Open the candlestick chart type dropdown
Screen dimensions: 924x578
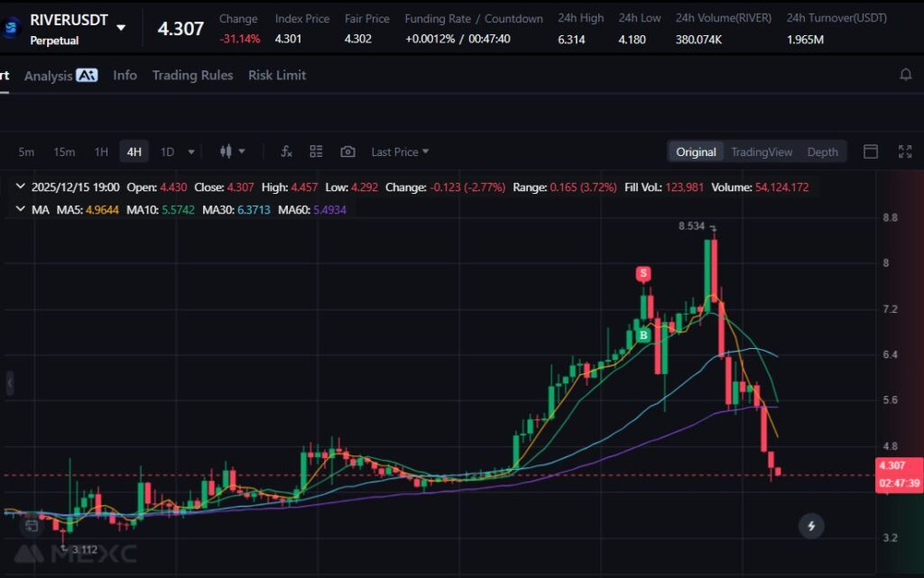232,151
